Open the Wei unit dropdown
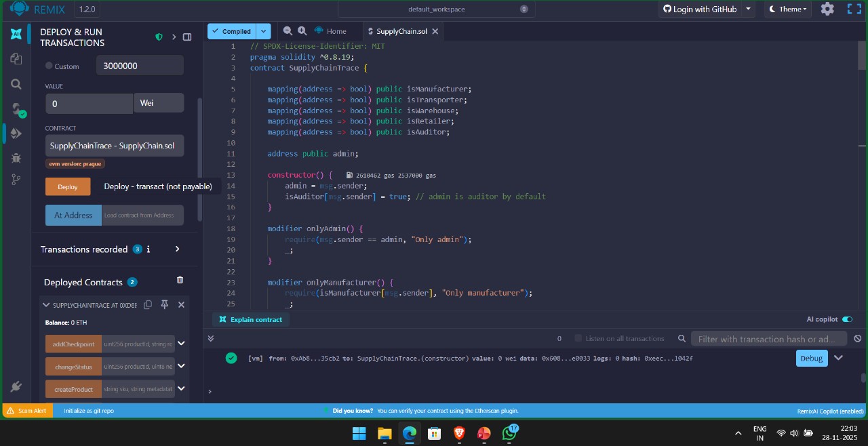Viewport: 868px width, 446px height. (x=159, y=103)
